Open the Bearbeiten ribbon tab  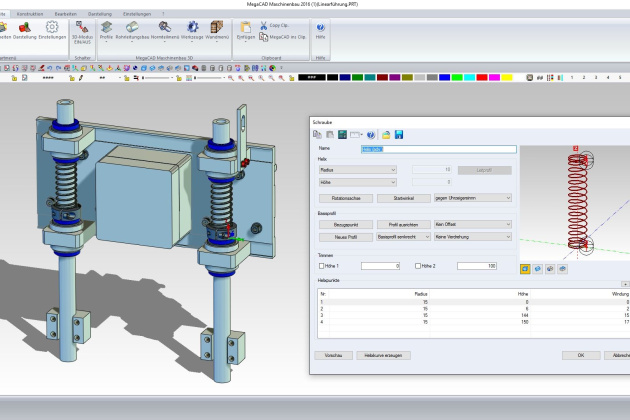point(67,12)
